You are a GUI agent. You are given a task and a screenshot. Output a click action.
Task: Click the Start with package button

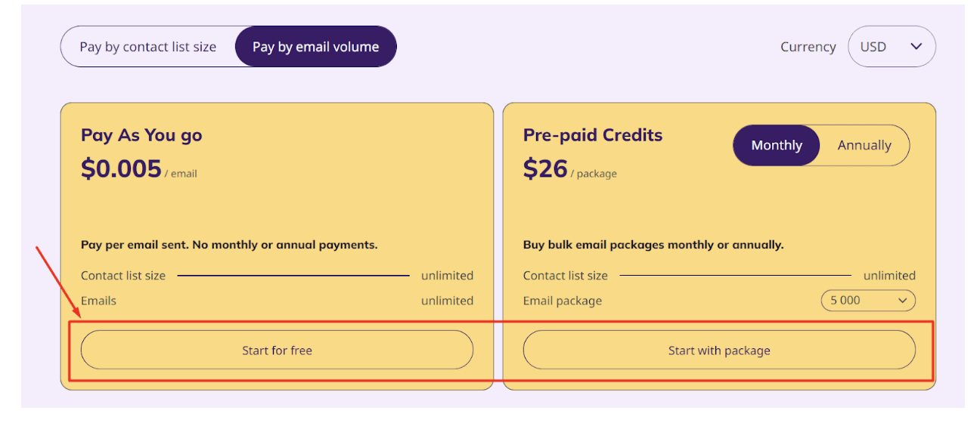719,350
